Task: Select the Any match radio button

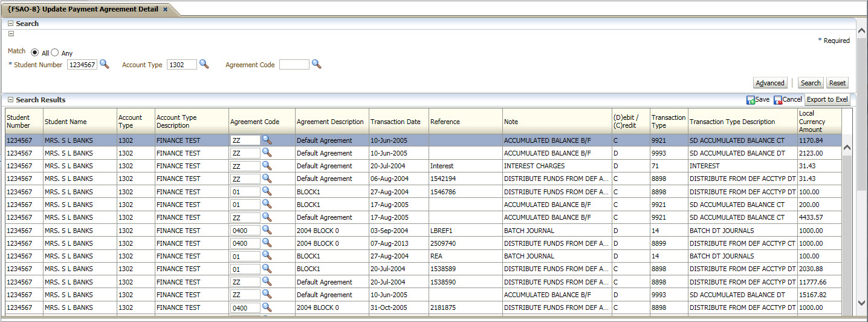Action: [55, 53]
